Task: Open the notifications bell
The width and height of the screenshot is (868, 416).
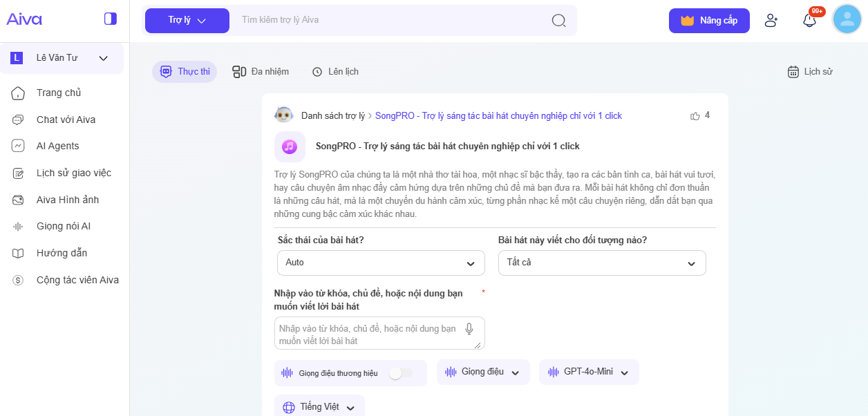Action: pyautogui.click(x=809, y=21)
